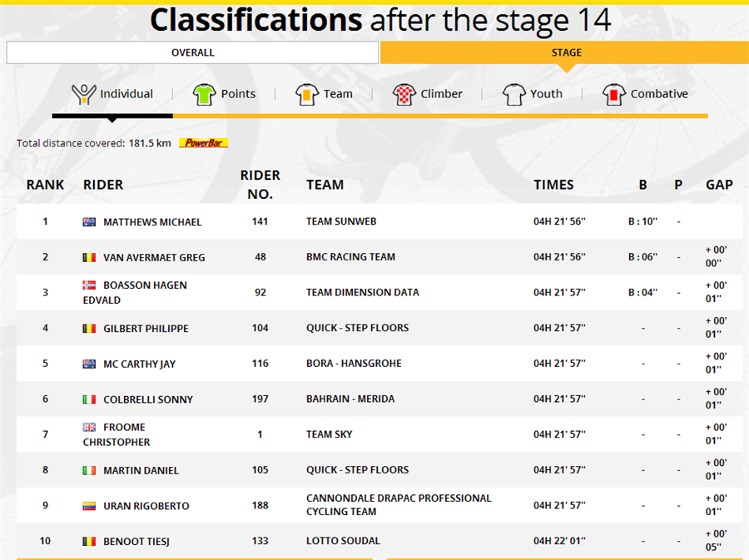Select the yellow Individual classification icon
This screenshot has height=560, width=749.
(83, 94)
